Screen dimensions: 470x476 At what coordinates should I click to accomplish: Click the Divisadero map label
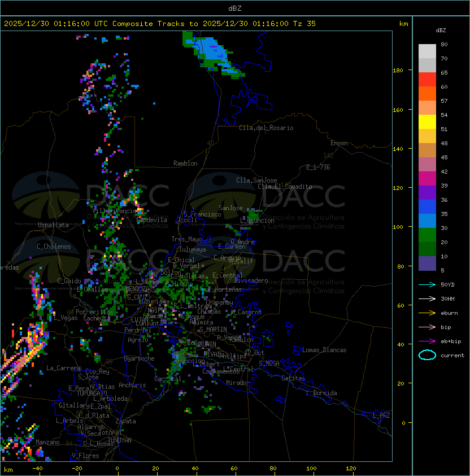tap(251, 280)
